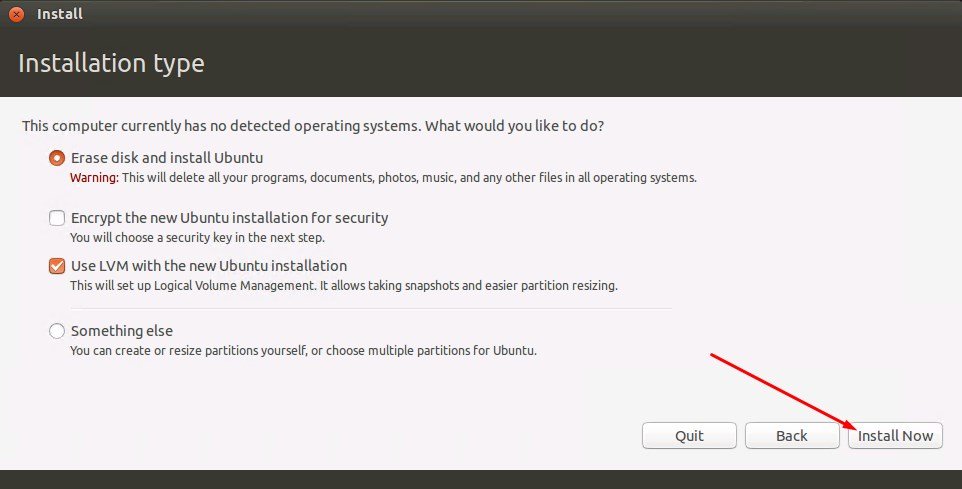Select the Something else radio button
Screen dimensions: 962x489
pyautogui.click(x=57, y=331)
